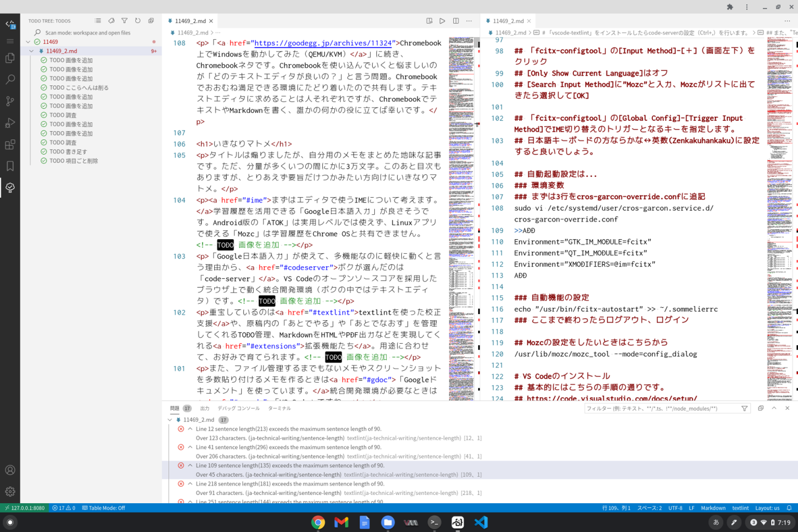Change LF end of line sequence
This screenshot has height=532, width=798.
pos(691,508)
